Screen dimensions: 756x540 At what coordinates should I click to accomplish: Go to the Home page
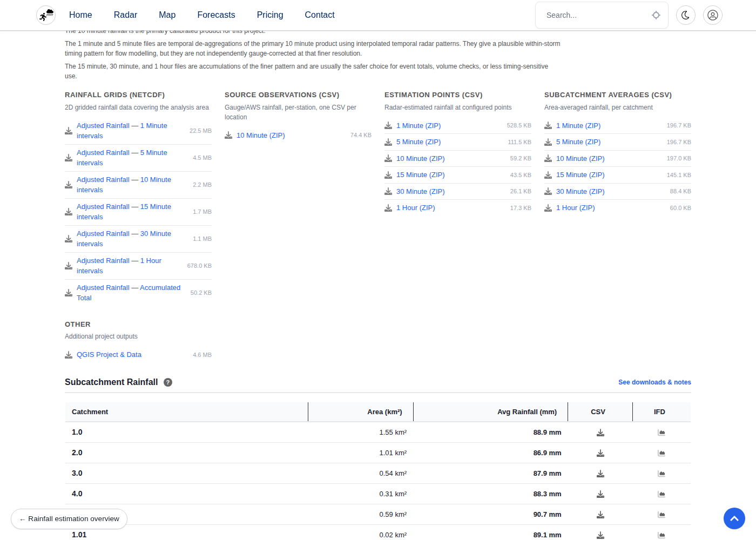[x=80, y=15]
